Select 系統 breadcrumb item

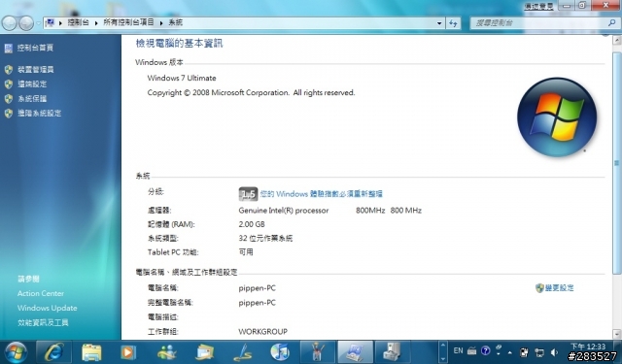[175, 22]
